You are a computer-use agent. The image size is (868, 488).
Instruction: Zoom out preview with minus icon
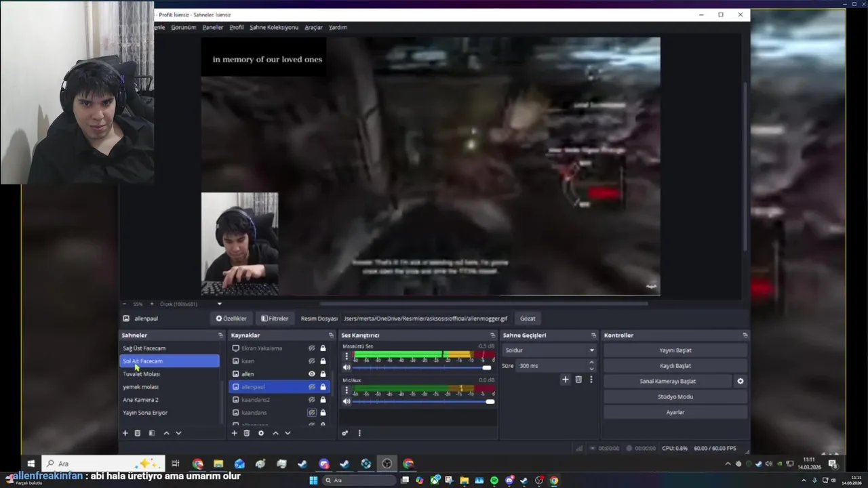124,304
